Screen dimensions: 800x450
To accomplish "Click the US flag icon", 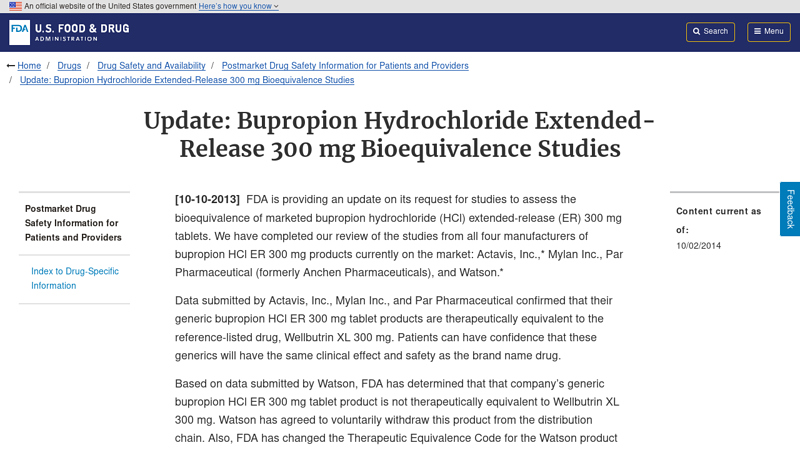I will coord(15,6).
